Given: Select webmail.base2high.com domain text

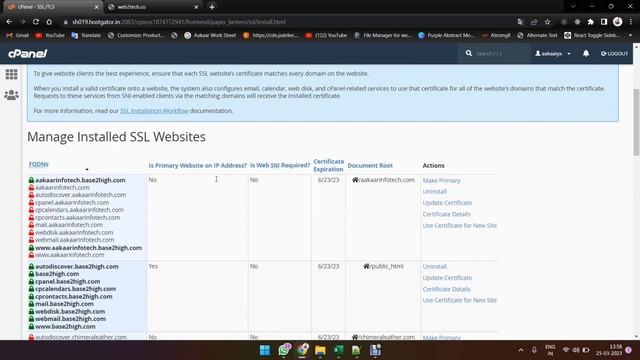Looking at the screenshot, I should click(x=70, y=319).
